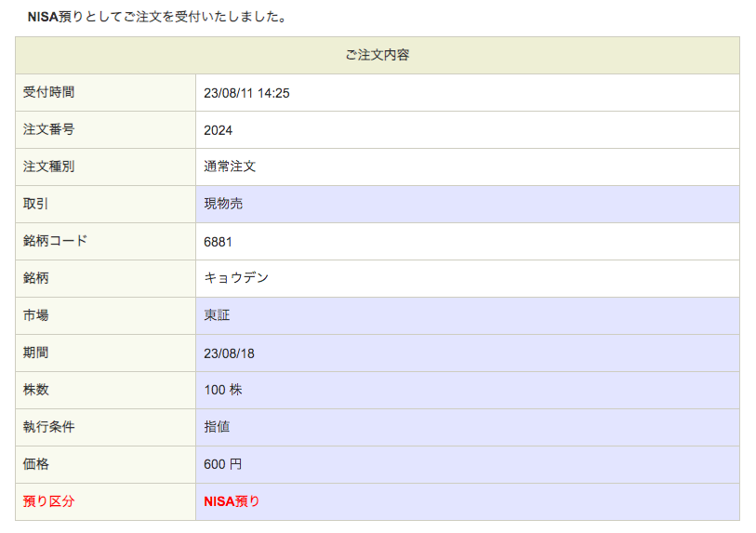756x533 pixels.
Task: Select the 'ご注文内容' table header
Action: [x=377, y=55]
